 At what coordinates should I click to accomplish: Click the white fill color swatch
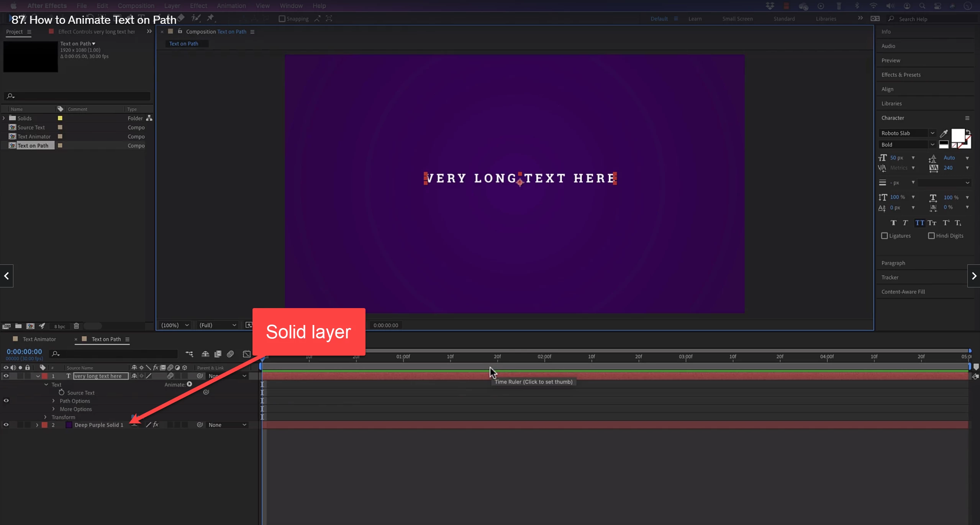tap(957, 135)
